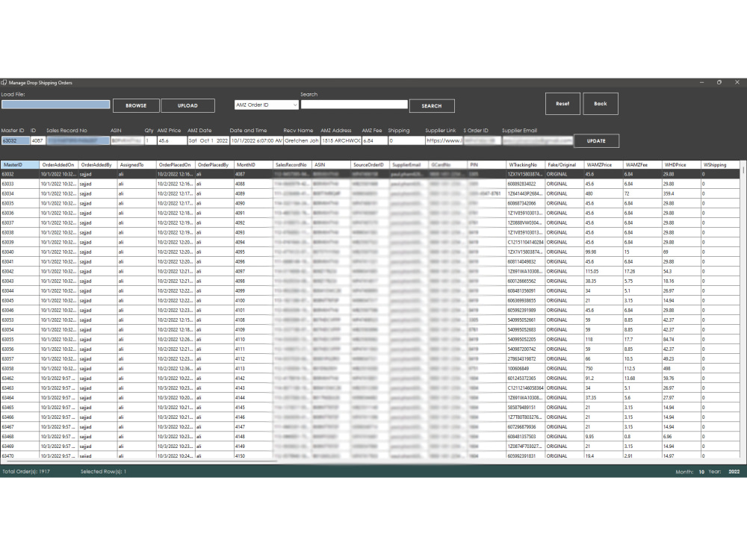Screen dimensions: 747x560
Task: Close the Manage Drop Shipping Orders window
Action: pyautogui.click(x=737, y=82)
